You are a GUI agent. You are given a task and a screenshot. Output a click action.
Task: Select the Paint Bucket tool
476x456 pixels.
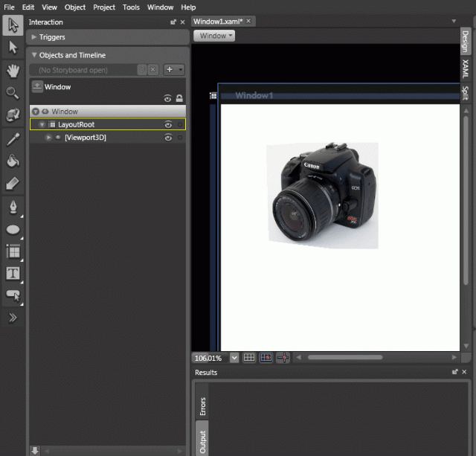point(13,161)
